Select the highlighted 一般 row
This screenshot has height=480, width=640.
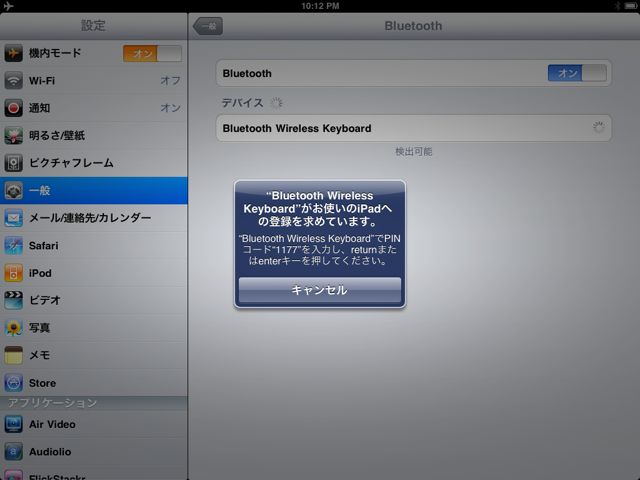(93, 191)
